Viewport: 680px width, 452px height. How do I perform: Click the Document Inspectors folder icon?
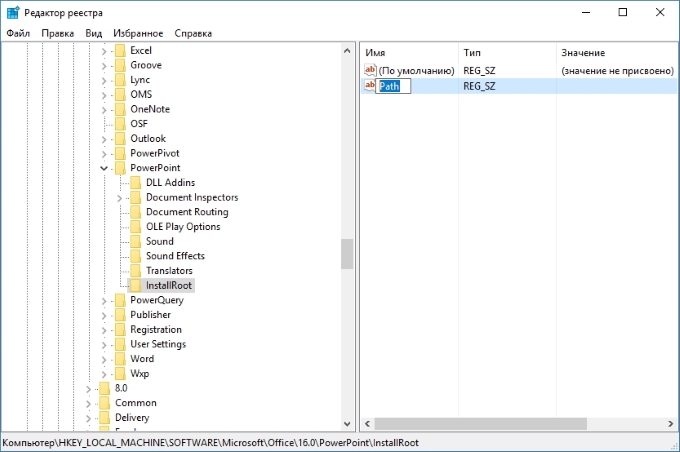pyautogui.click(x=136, y=197)
